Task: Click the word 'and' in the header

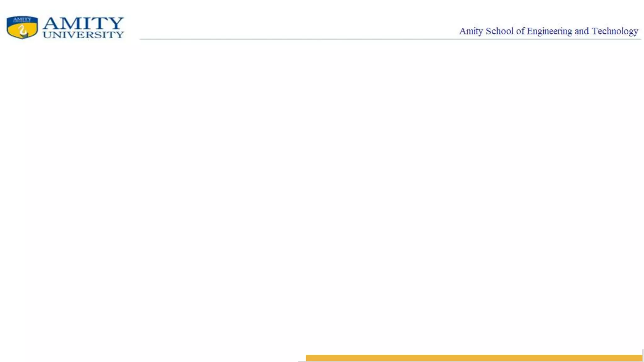Action: 581,31
